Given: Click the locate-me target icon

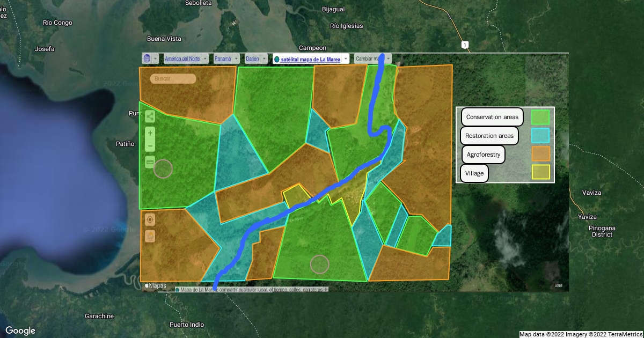Looking at the screenshot, I should pyautogui.click(x=150, y=219).
